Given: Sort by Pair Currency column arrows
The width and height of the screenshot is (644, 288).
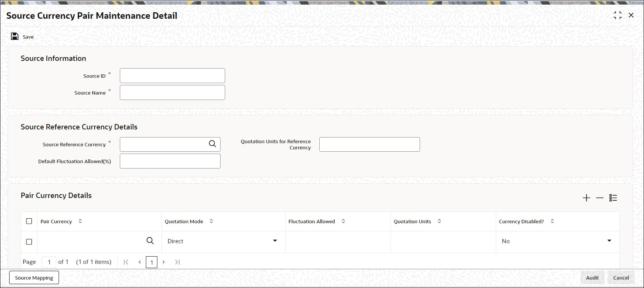Looking at the screenshot, I should [80, 221].
